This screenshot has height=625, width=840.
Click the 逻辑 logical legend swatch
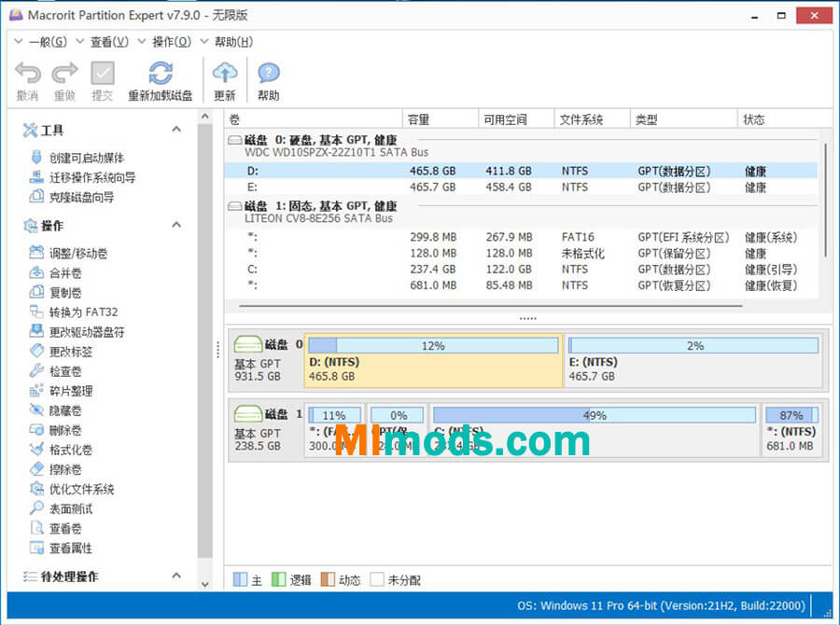point(278,579)
